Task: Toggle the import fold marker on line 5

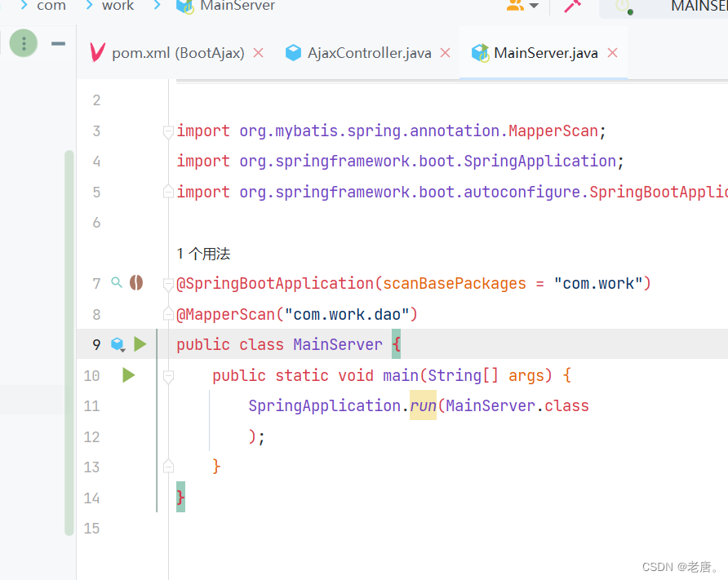Action: click(x=169, y=191)
